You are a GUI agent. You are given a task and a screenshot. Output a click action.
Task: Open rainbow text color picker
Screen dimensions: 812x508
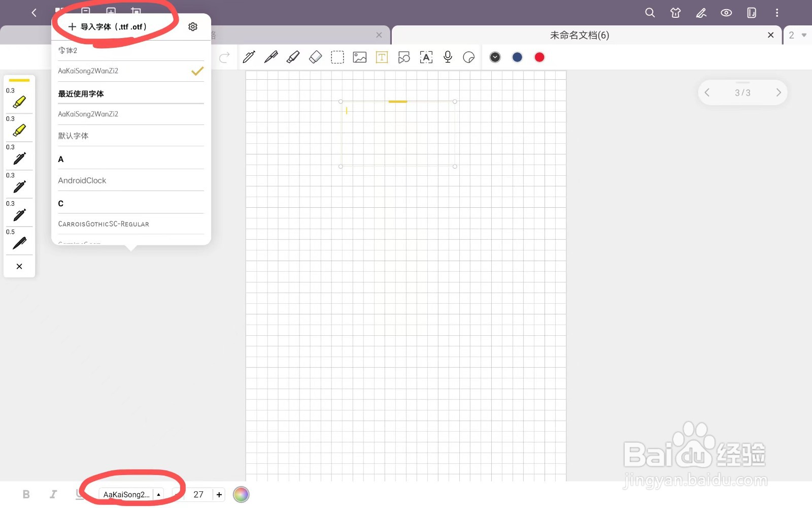[x=241, y=494]
